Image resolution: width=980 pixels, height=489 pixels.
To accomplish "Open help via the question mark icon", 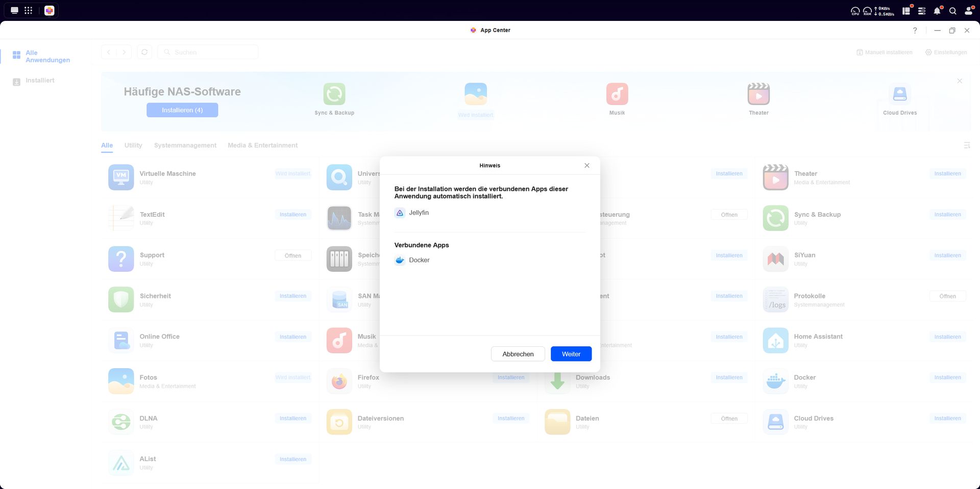I will pyautogui.click(x=915, y=30).
